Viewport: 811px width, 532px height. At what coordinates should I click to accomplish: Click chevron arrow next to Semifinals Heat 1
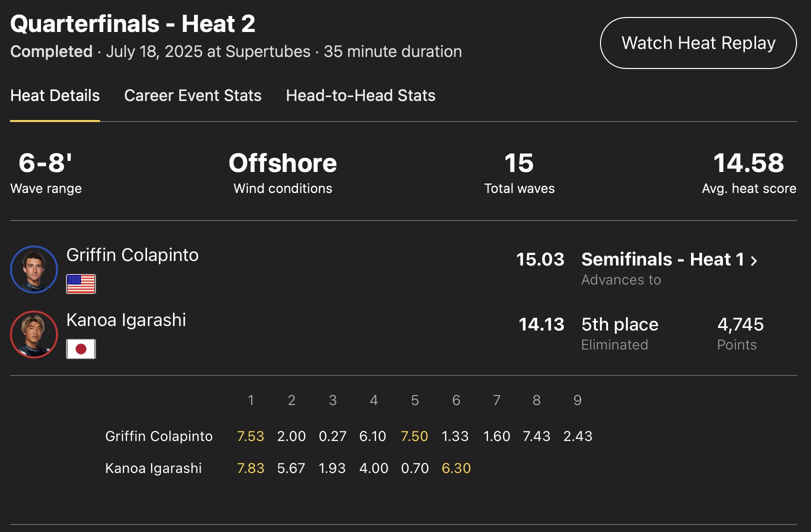(754, 260)
